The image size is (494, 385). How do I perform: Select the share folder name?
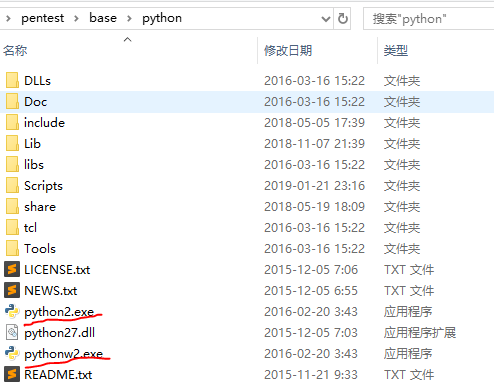[x=40, y=207]
